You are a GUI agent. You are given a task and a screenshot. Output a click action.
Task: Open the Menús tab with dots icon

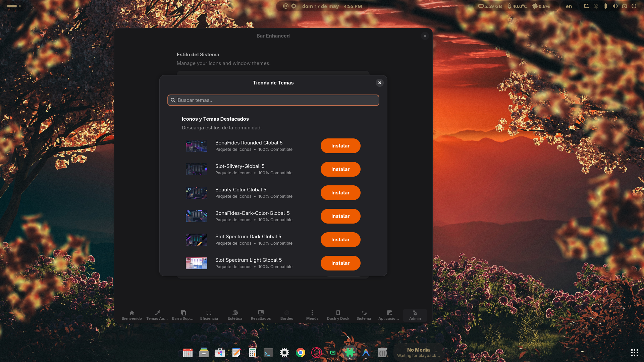point(312,315)
